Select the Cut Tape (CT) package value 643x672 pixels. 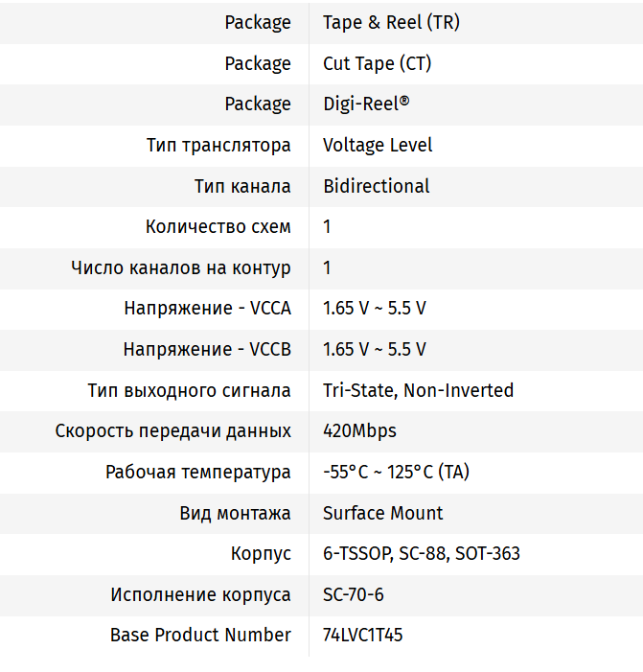377,63
